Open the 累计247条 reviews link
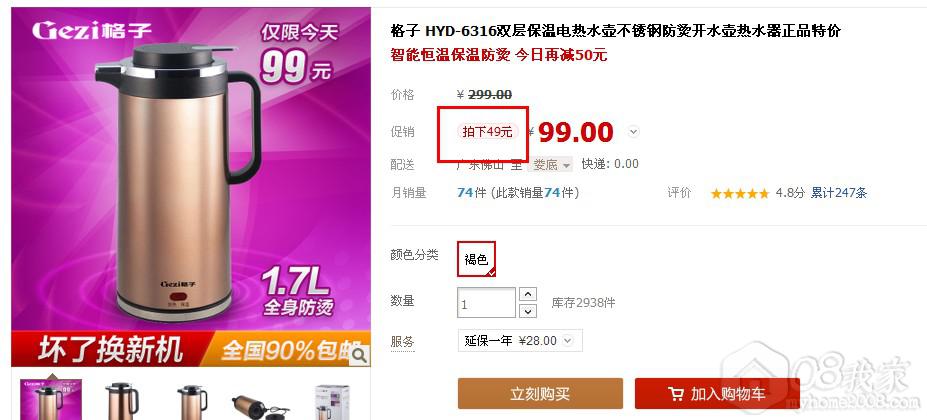The height and width of the screenshot is (420, 927). tap(838, 193)
